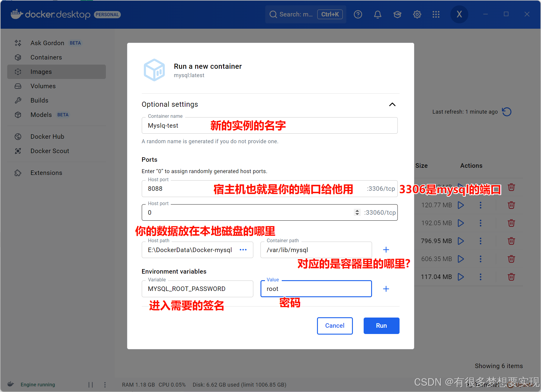541x392 pixels.
Task: Click the Docker Scout icon
Action: (18, 151)
